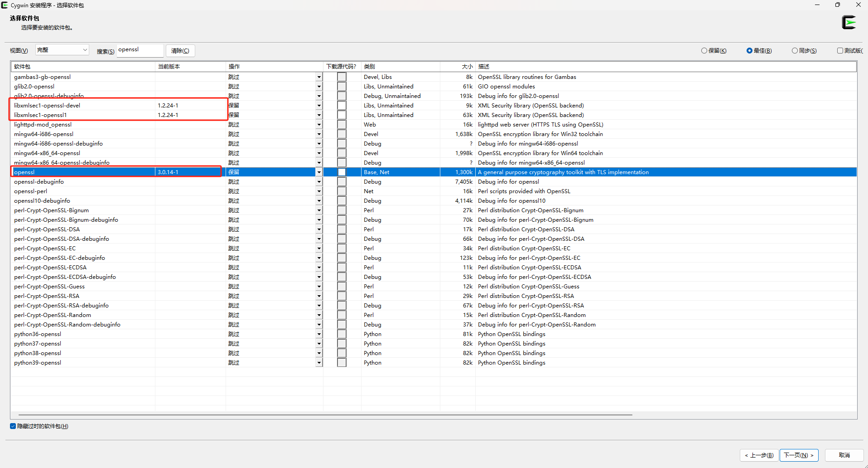Select perl-Crypt-OpenSSL-RSA-debuginfo package name
Viewport: 868px width, 468px height.
point(61,306)
